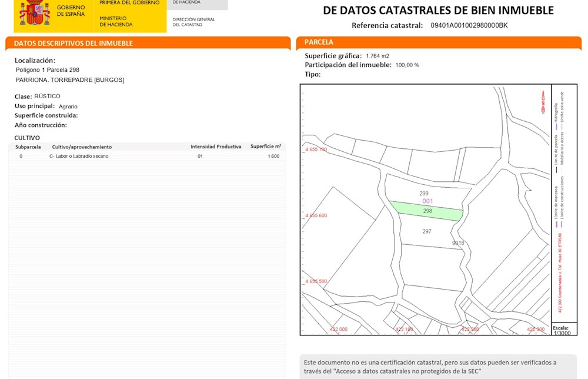This screenshot has height=379, width=588.
Task: Click parcel 297 on the map
Action: [x=427, y=231]
